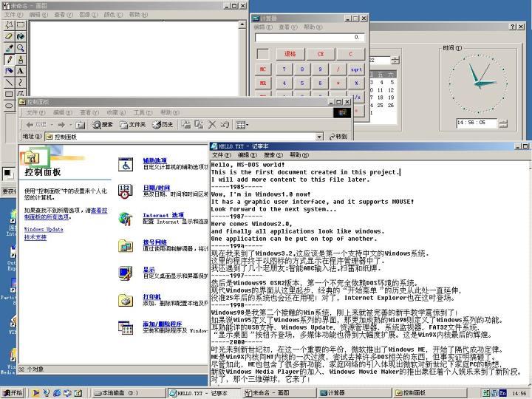Choose the Brush tool in Paint
The height and width of the screenshot is (399, 532).
point(21,59)
